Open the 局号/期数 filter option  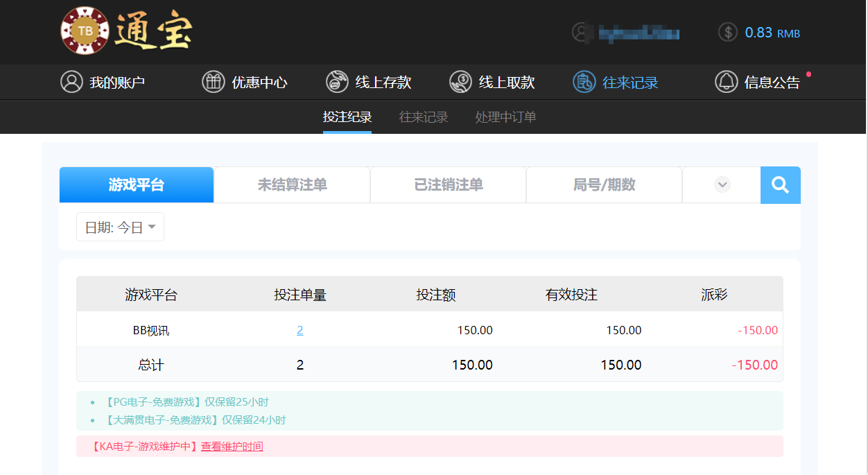pyautogui.click(x=603, y=184)
